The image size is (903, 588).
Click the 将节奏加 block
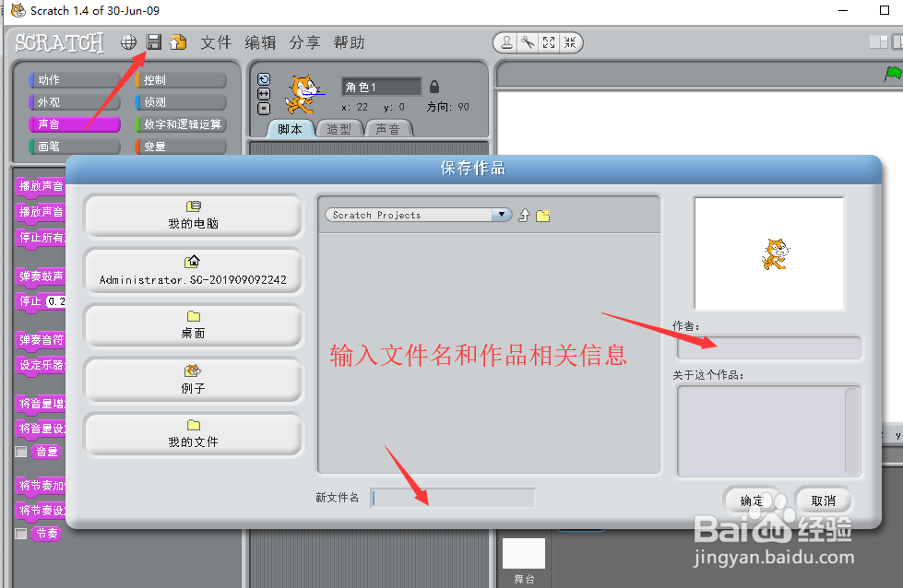(42, 486)
